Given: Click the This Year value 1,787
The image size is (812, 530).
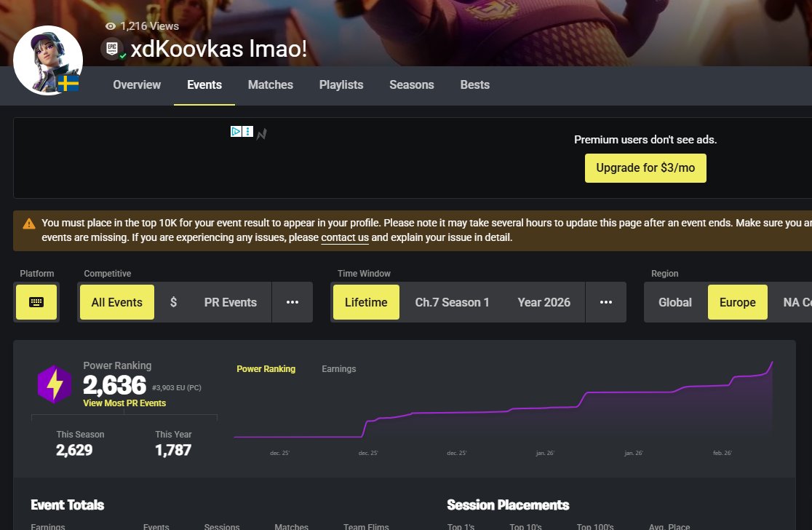Looking at the screenshot, I should pos(173,450).
